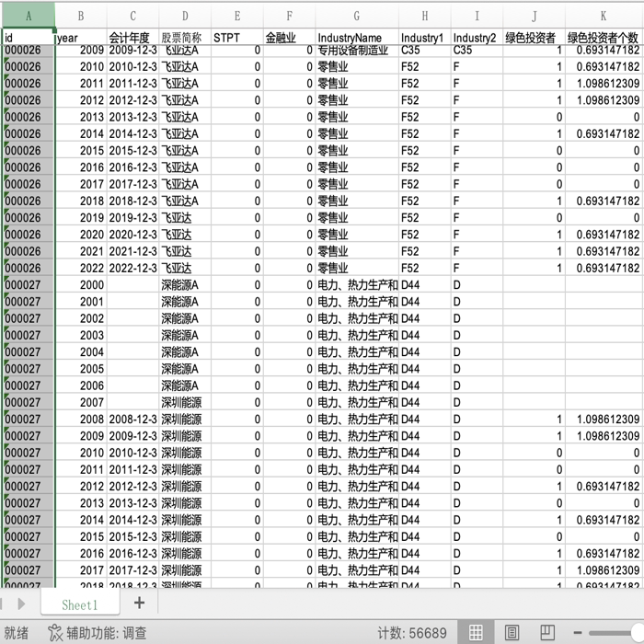Select the C35 cell under Industry1

click(x=425, y=50)
